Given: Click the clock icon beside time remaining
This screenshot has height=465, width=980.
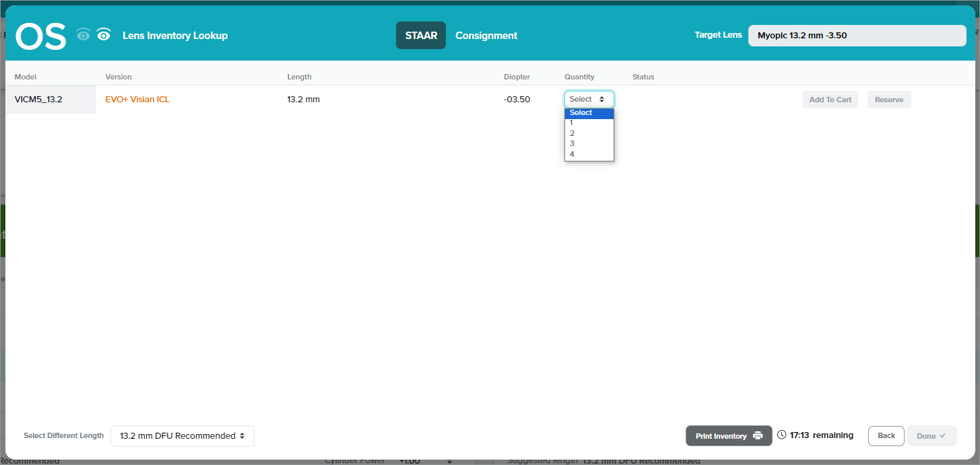Looking at the screenshot, I should tap(781, 435).
